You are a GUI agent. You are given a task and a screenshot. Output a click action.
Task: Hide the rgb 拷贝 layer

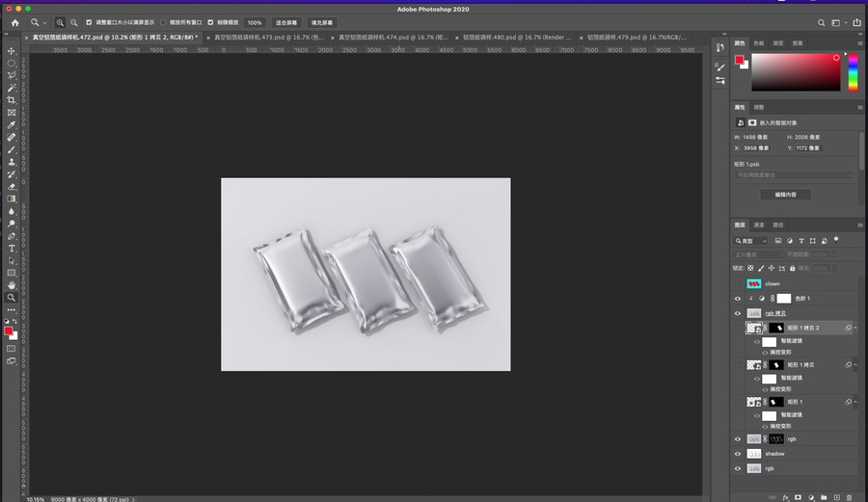click(738, 313)
